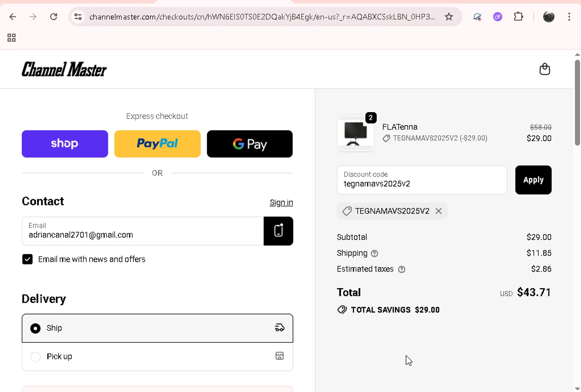Viewport: 581px width, 392px height.
Task: Focus the Email input field
Action: (143, 231)
